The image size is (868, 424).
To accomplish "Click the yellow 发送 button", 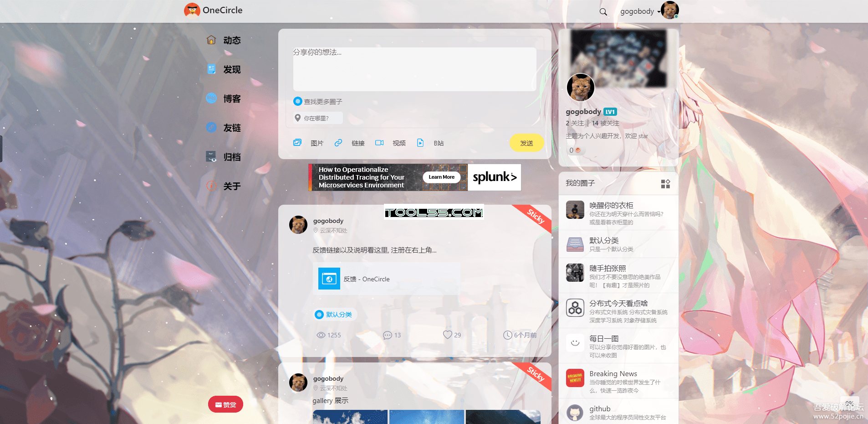I will pyautogui.click(x=526, y=143).
